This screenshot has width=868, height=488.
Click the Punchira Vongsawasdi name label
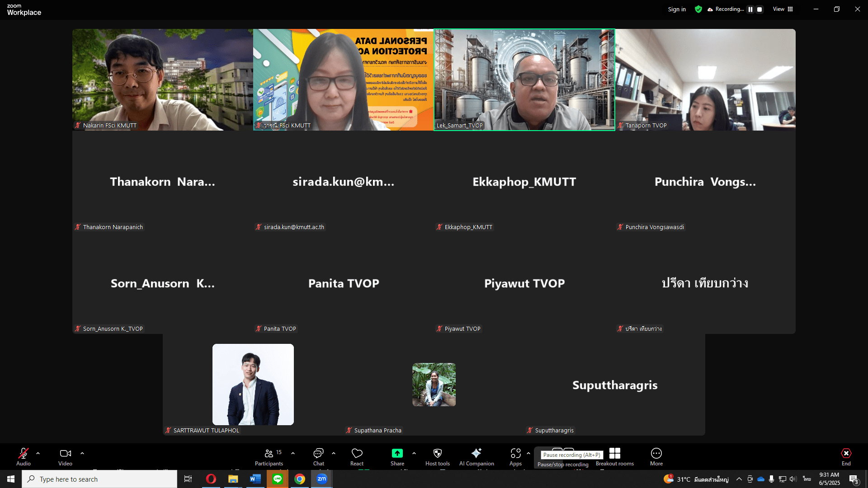click(655, 227)
